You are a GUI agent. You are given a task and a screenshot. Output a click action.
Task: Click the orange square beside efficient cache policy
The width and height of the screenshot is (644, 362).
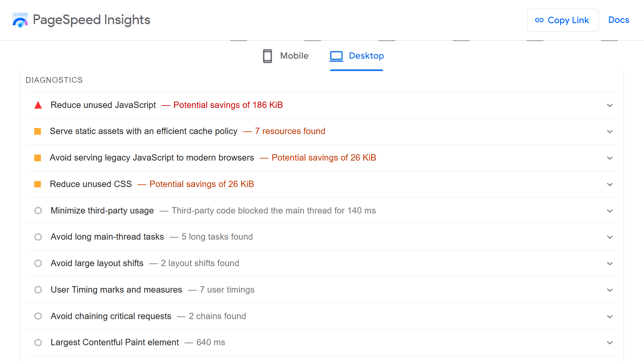(x=38, y=131)
